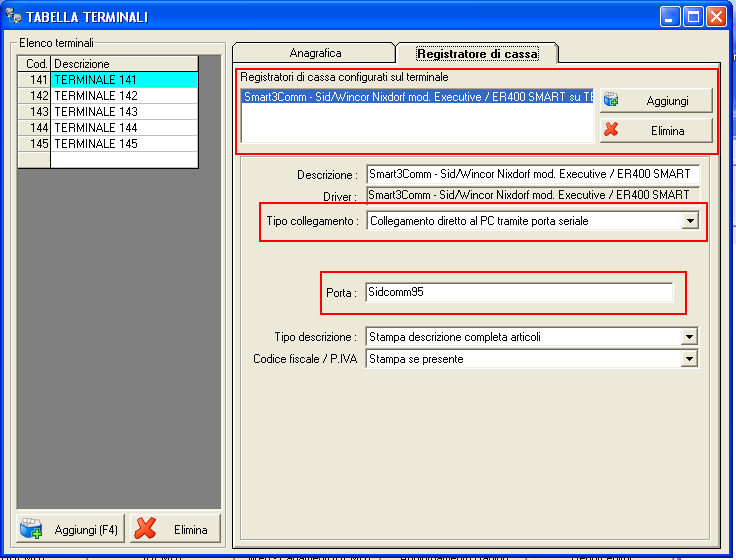Click Elimina button under the terminal list

click(175, 529)
